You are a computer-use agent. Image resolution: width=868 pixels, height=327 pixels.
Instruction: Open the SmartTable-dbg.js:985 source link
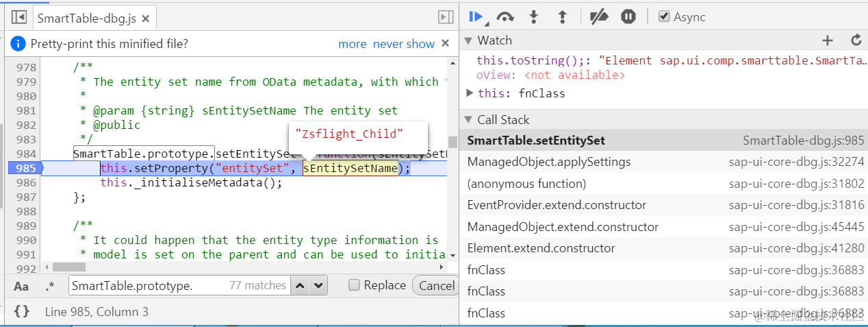click(804, 141)
